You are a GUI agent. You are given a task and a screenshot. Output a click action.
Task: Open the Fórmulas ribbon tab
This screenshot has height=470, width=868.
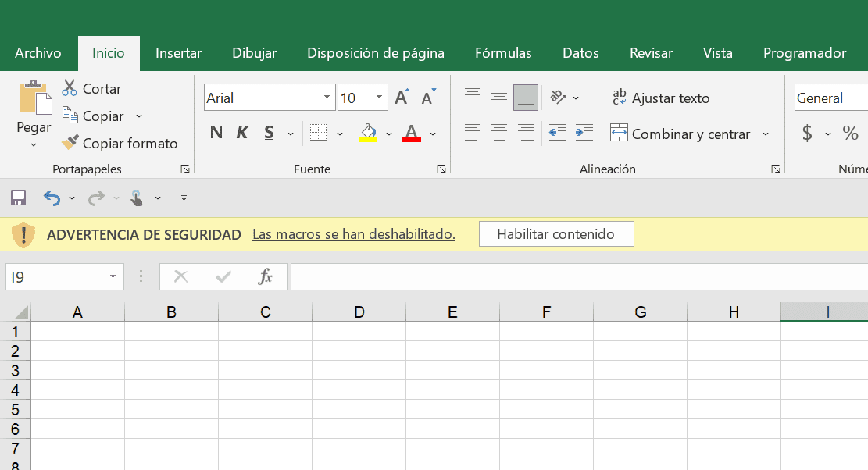click(x=503, y=53)
